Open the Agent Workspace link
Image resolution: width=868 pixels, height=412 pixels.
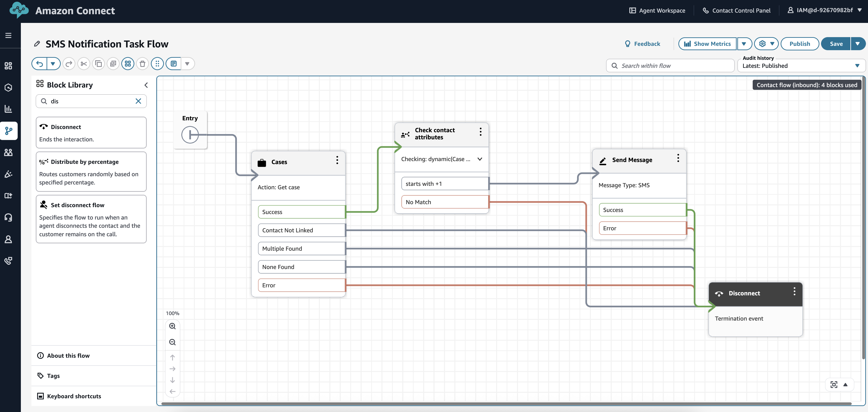[657, 11]
